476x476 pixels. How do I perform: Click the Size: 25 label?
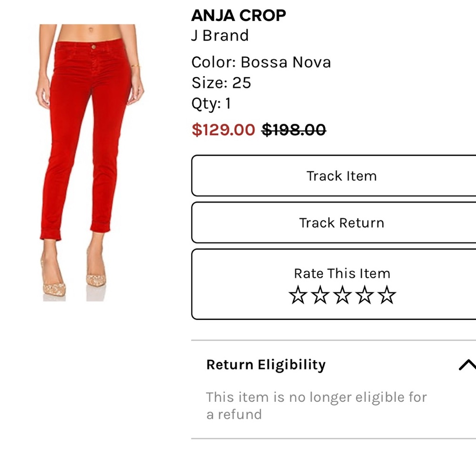tap(220, 83)
